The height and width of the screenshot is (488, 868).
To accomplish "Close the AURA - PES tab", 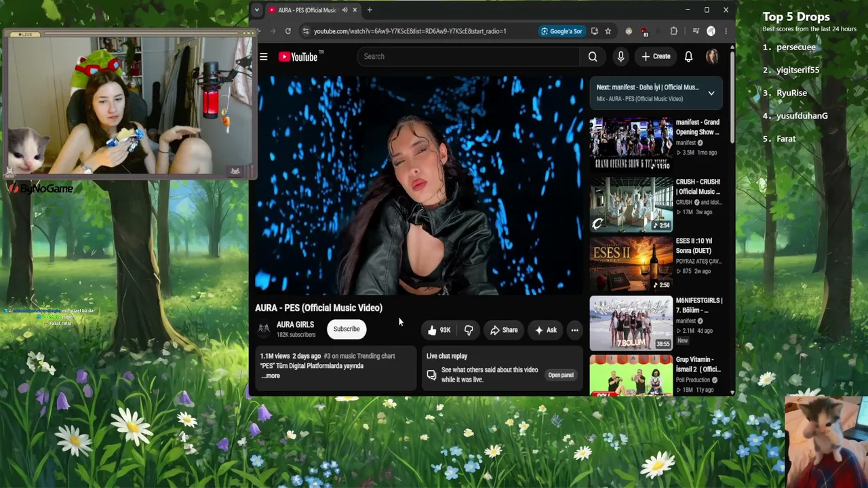I will pyautogui.click(x=355, y=10).
